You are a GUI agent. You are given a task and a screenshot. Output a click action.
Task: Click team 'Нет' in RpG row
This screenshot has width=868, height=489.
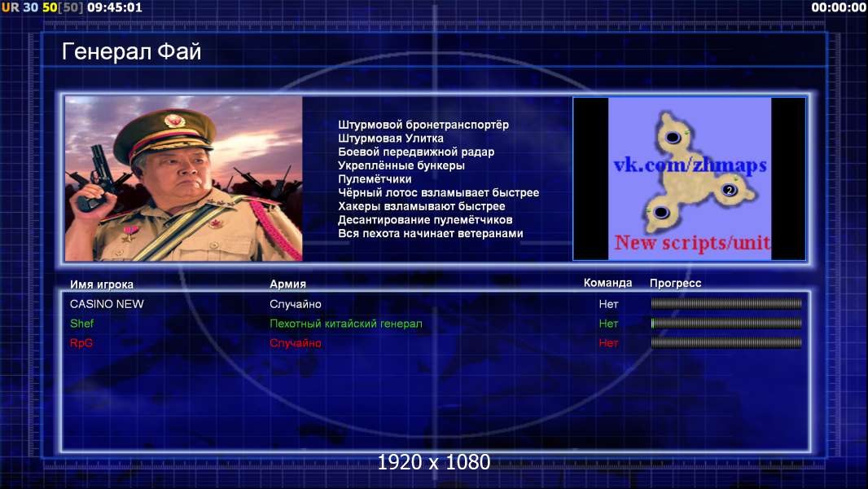[608, 343]
